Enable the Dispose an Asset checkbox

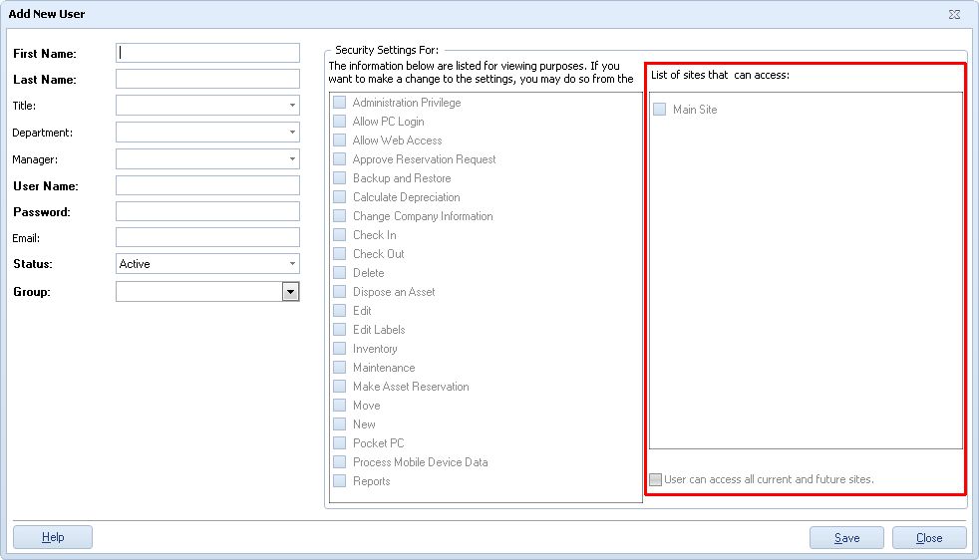(x=340, y=292)
